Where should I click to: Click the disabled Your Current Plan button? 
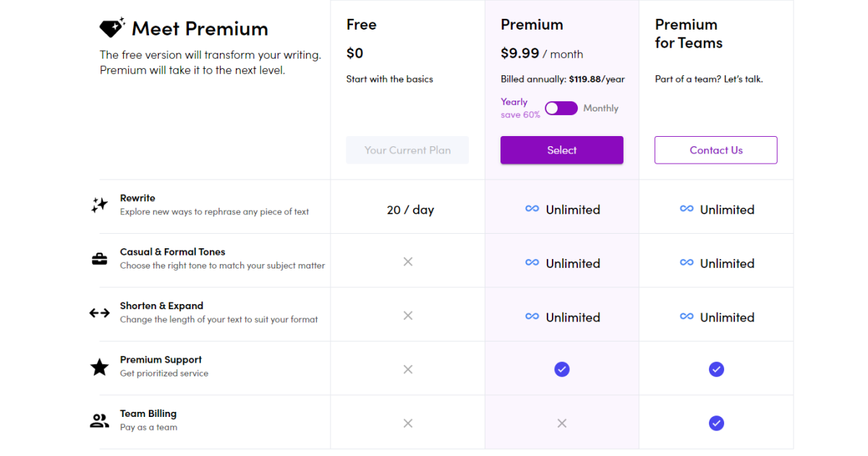407,150
